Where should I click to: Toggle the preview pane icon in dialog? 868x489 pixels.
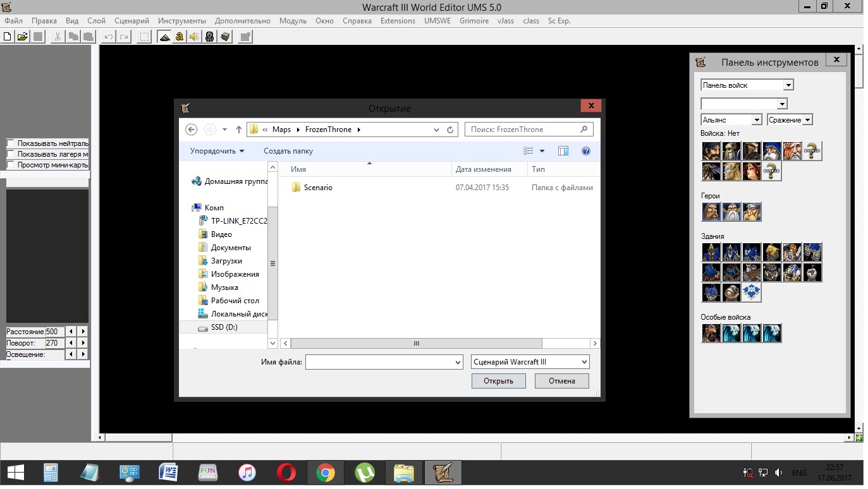pyautogui.click(x=563, y=151)
